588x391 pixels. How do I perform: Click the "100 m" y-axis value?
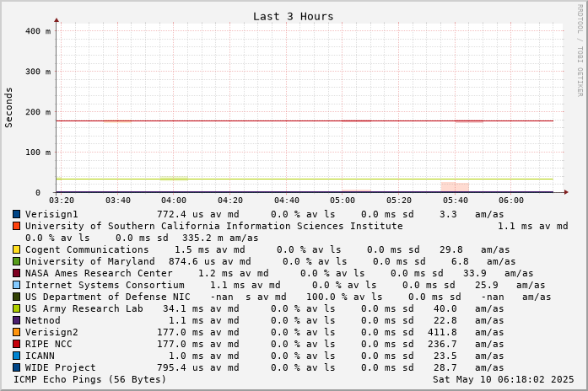(x=38, y=153)
